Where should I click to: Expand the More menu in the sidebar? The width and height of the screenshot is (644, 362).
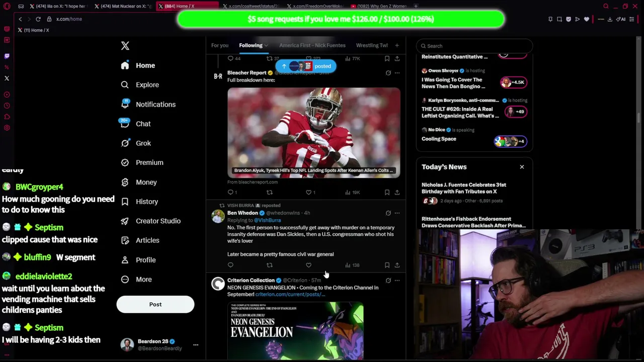[136, 280]
